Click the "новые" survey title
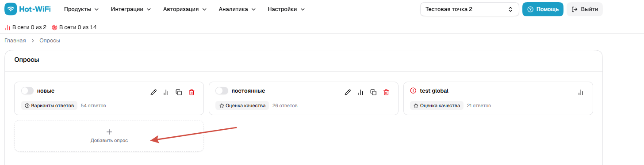The height and width of the screenshot is (165, 644). click(x=46, y=90)
